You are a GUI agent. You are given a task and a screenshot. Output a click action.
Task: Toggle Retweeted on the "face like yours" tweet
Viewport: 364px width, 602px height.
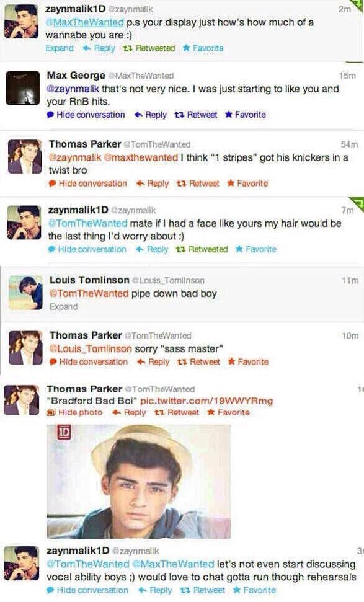[202, 249]
